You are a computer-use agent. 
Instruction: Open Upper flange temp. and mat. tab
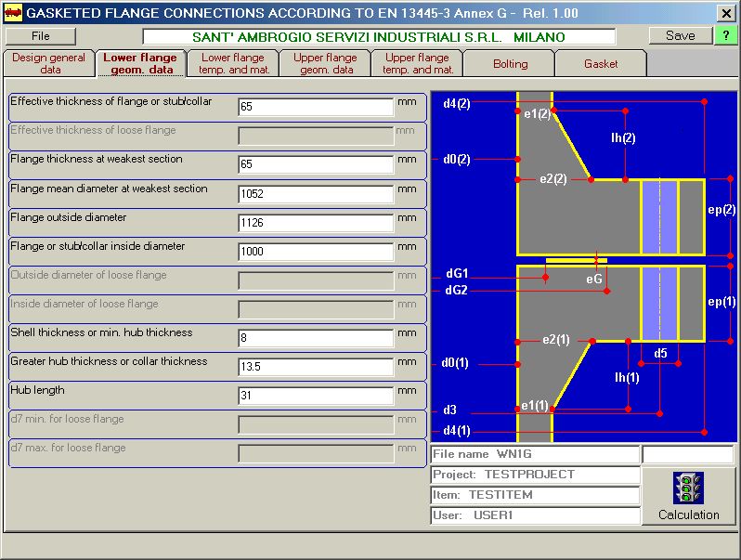[x=417, y=63]
